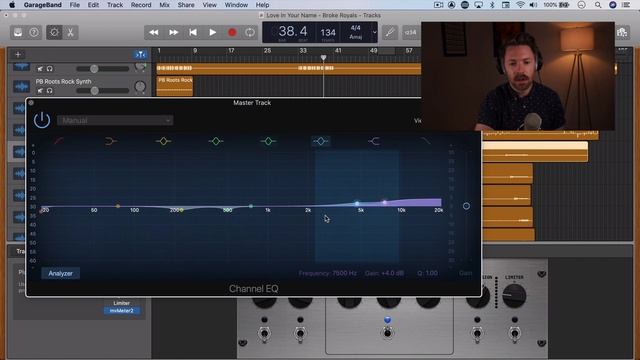Add a new track with plus button

tap(18, 54)
